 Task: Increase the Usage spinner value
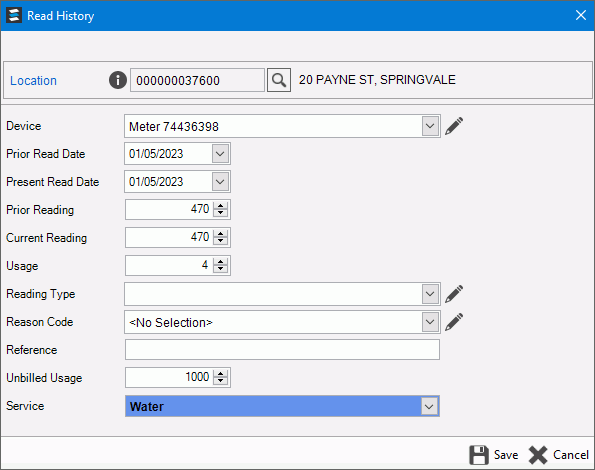220,261
